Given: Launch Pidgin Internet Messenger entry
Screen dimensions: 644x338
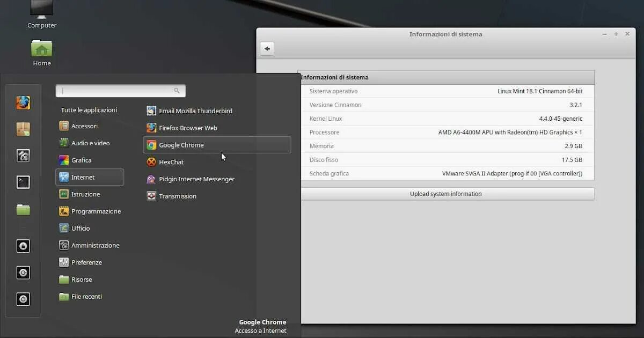Looking at the screenshot, I should coord(197,179).
